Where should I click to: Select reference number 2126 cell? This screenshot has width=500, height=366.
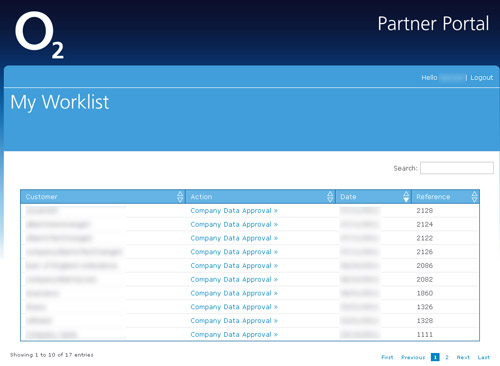click(x=425, y=252)
